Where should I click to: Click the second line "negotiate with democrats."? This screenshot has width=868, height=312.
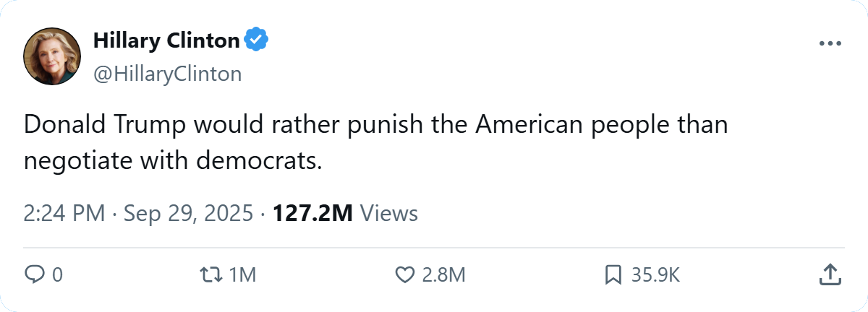172,160
